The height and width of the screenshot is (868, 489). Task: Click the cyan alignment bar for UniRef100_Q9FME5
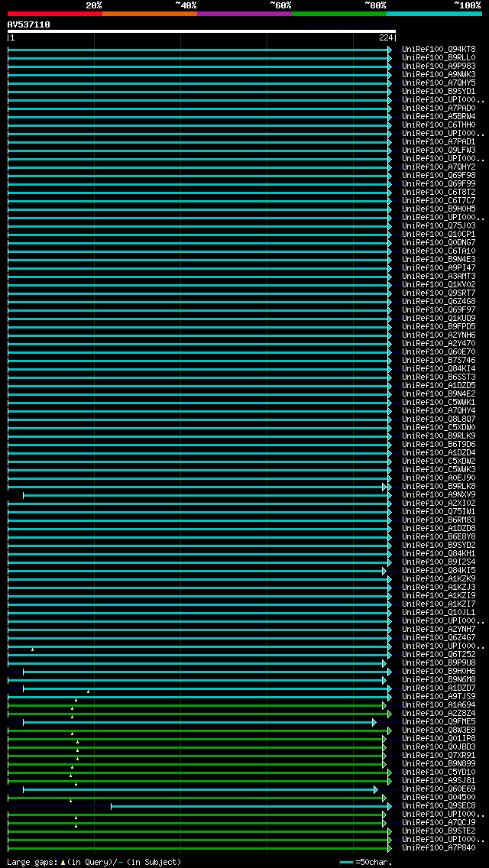(198, 722)
